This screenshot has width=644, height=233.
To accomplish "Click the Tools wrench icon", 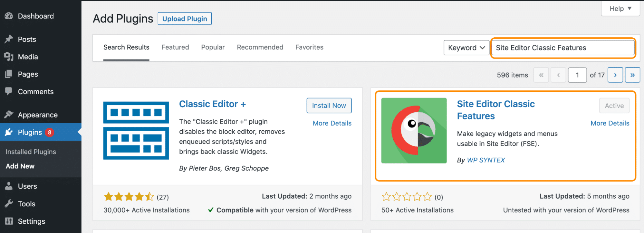I will click(x=9, y=203).
